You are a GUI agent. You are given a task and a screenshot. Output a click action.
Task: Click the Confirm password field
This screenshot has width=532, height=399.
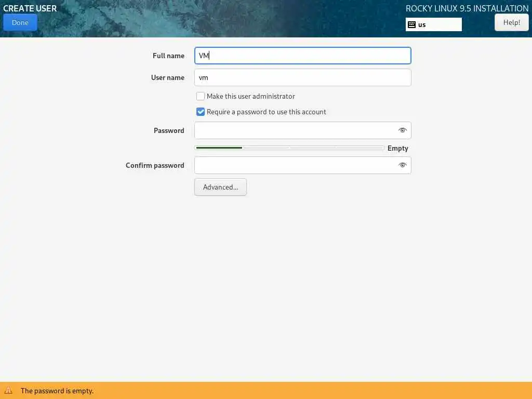pos(303,165)
